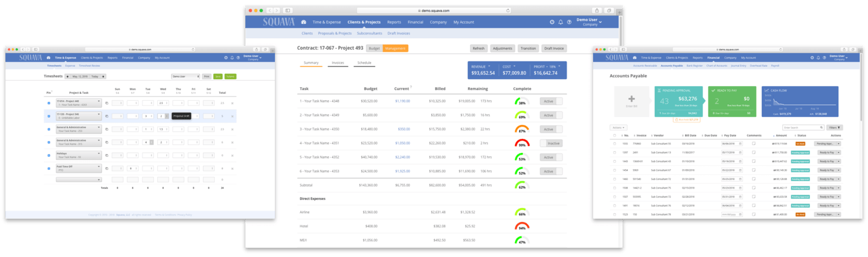
Task: Delete the 17-014 Project 440 timesheet row
Action: tap(232, 103)
